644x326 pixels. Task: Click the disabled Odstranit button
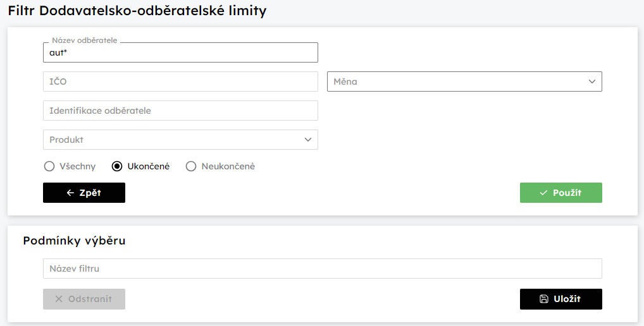[x=84, y=299]
